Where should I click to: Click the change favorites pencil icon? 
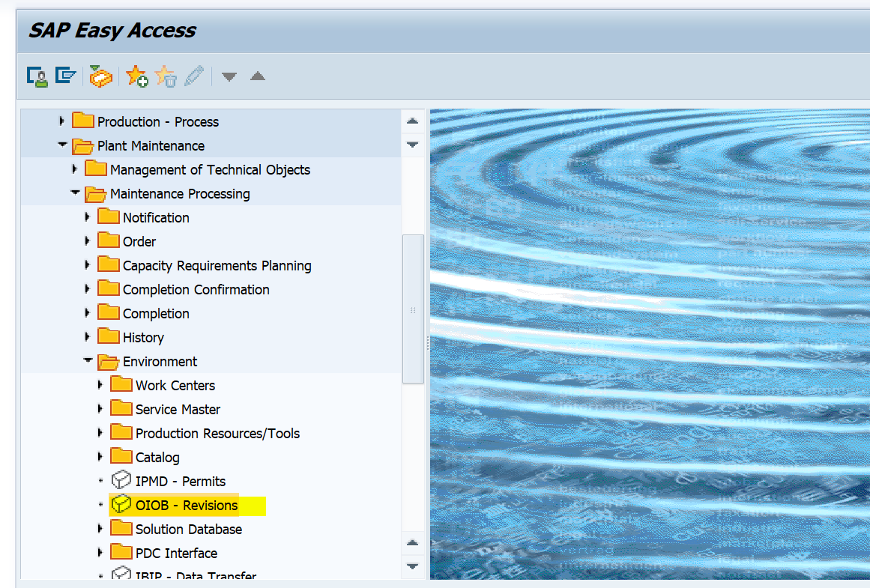[x=193, y=76]
